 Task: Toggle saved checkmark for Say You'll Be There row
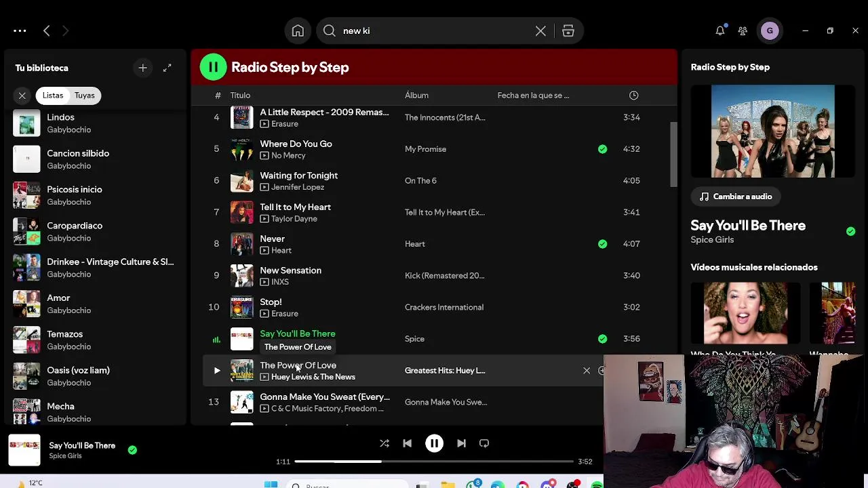coord(602,339)
